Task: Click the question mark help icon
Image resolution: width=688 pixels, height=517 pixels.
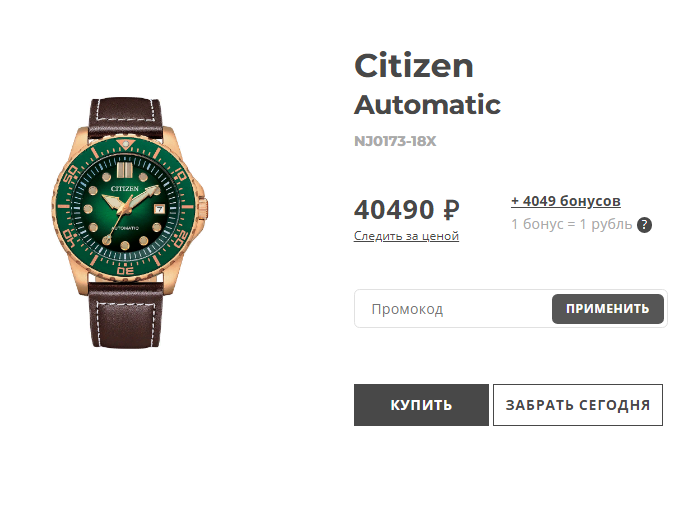Action: point(644,225)
